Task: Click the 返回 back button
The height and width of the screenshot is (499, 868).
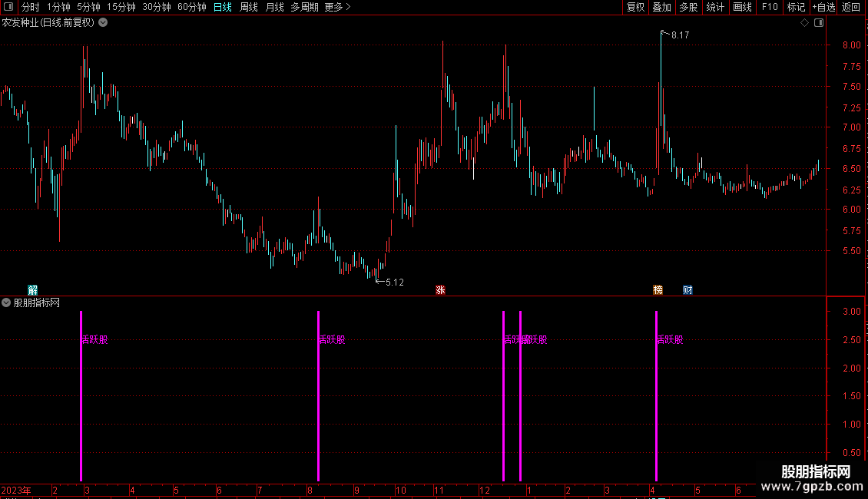Action: tap(850, 7)
